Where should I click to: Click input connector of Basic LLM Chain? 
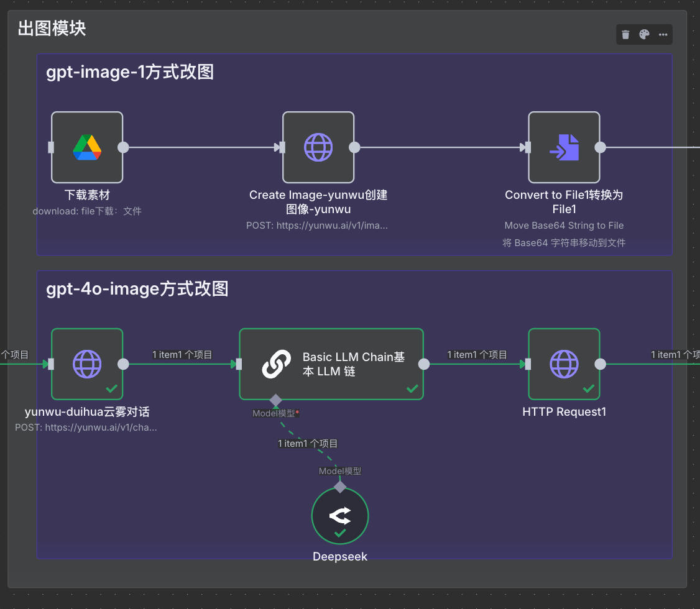click(239, 364)
